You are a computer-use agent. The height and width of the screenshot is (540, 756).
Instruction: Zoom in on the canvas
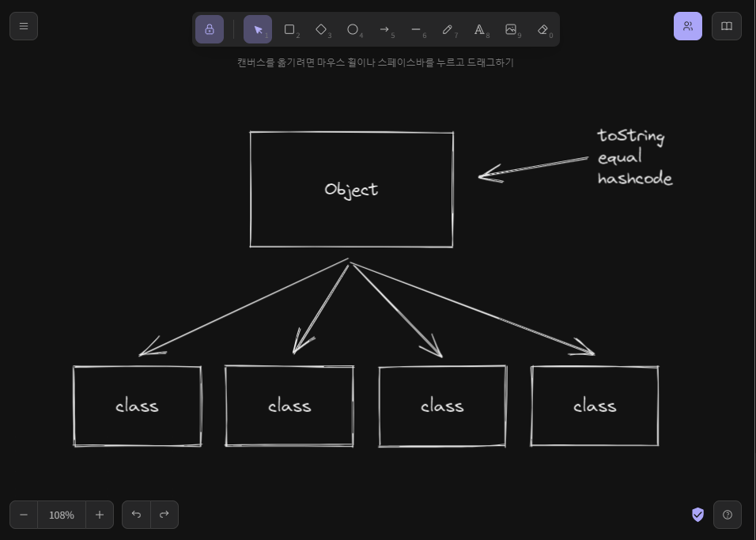[x=100, y=515]
